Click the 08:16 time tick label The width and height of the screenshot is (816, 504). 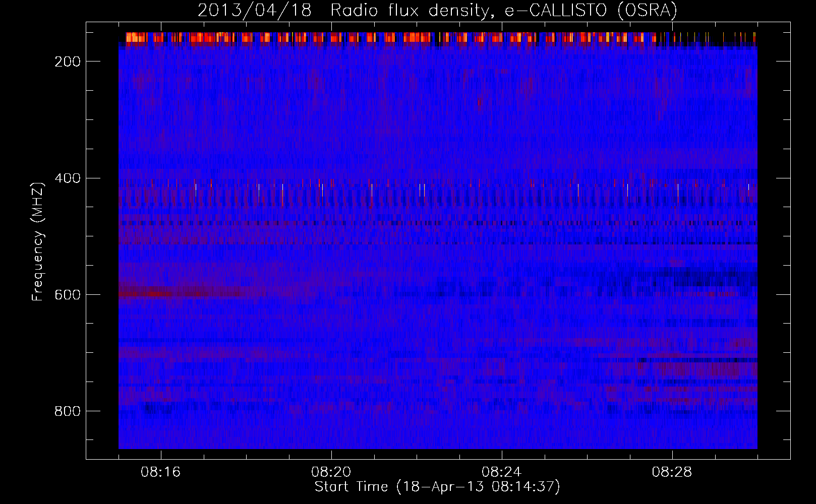(x=160, y=472)
